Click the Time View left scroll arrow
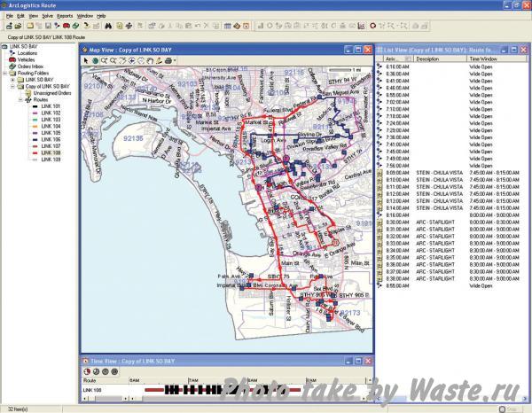The width and height of the screenshot is (532, 413). [84, 399]
